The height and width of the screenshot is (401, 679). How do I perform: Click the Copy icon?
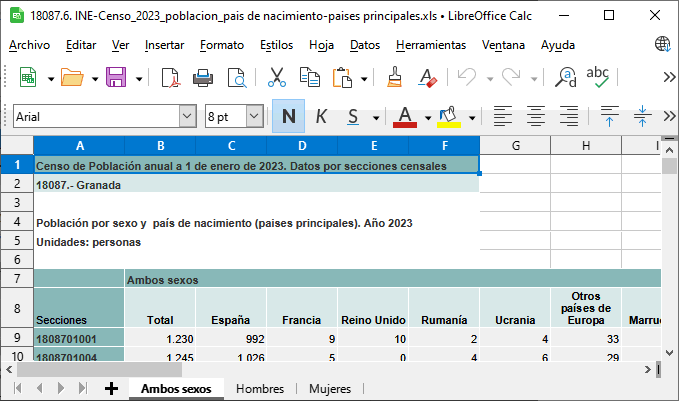tap(310, 77)
